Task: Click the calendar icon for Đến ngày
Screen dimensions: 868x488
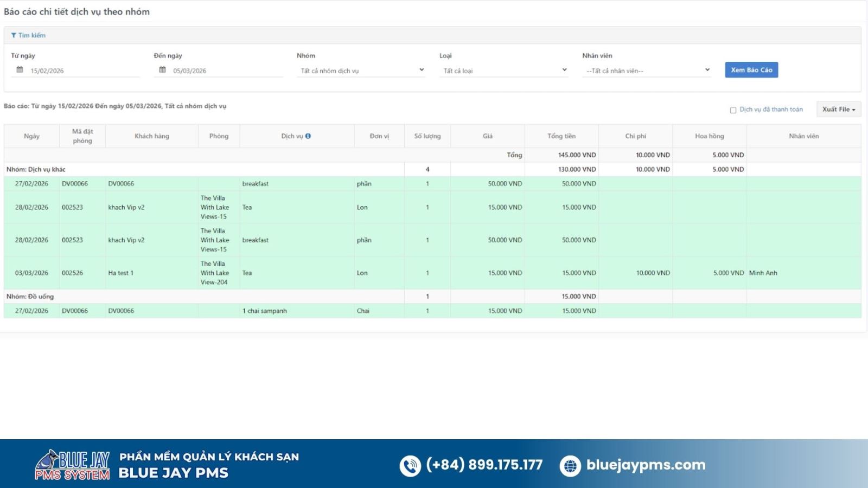Action: 162,70
